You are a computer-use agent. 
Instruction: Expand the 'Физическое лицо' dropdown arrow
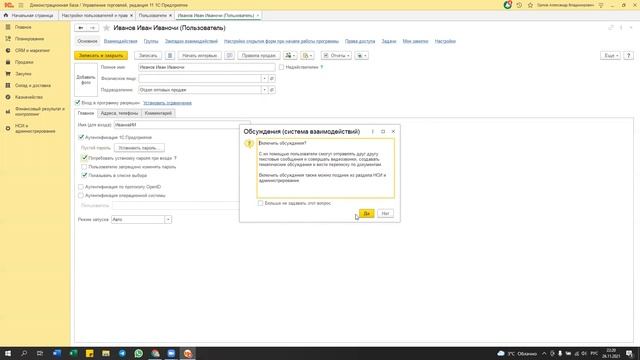pyautogui.click(x=264, y=78)
